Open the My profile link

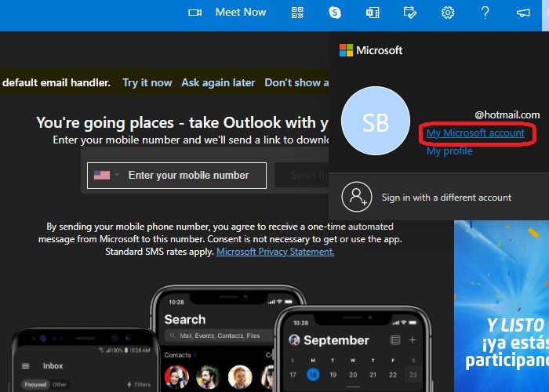click(x=449, y=151)
